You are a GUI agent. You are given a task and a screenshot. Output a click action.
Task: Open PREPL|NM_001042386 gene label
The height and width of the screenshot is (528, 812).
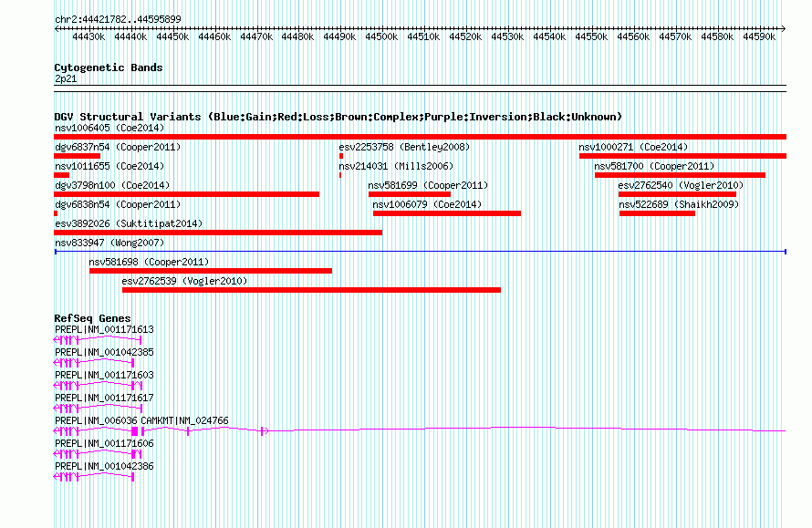(104, 466)
